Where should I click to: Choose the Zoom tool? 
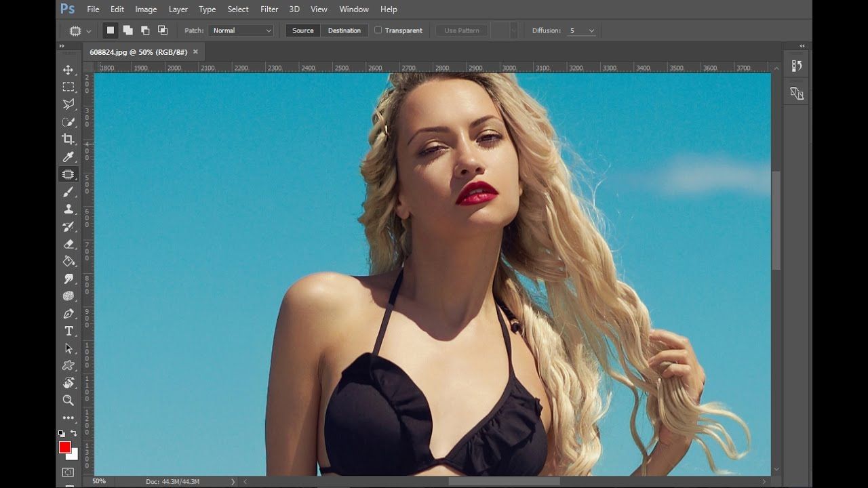tap(68, 401)
